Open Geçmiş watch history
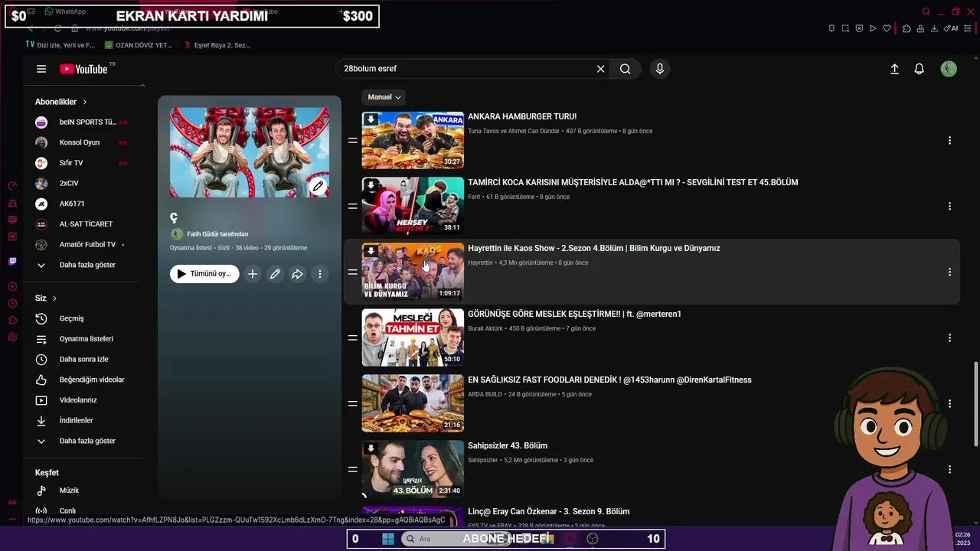The height and width of the screenshot is (551, 980). click(x=82, y=318)
